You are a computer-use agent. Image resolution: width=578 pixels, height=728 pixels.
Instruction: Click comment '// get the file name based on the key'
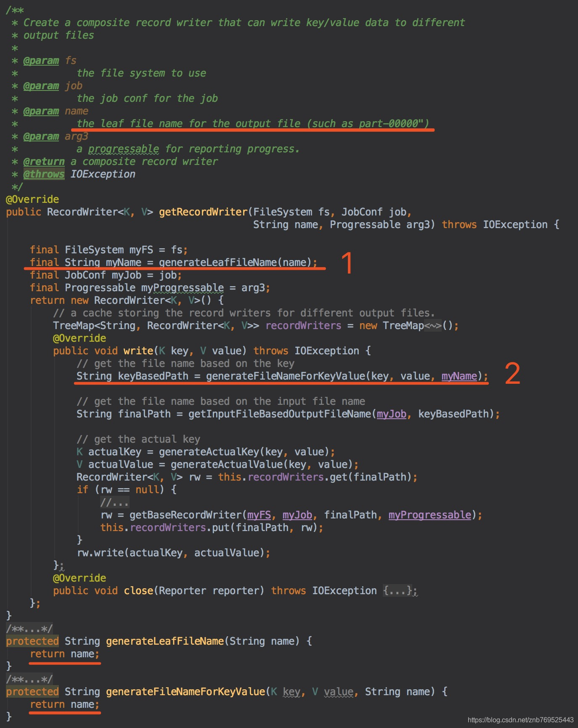click(186, 364)
